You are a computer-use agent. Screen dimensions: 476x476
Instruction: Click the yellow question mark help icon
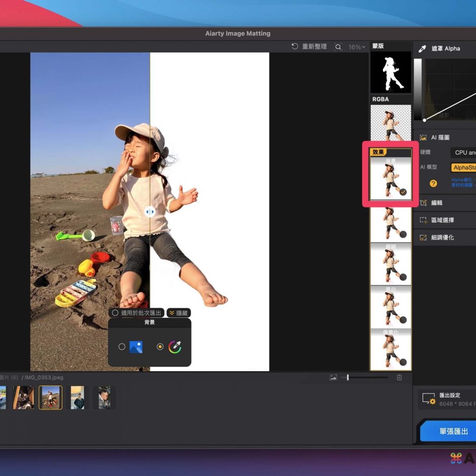coord(433,184)
